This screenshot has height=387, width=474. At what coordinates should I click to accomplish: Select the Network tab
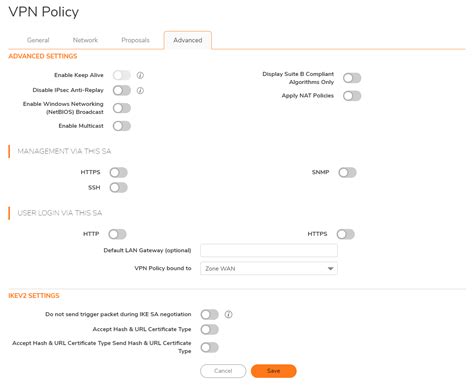point(85,40)
